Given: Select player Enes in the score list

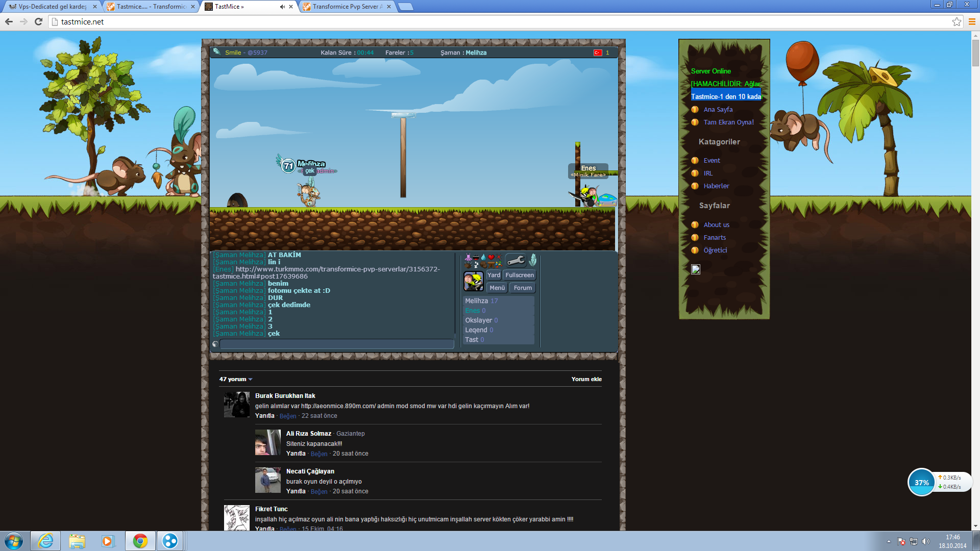Looking at the screenshot, I should coord(498,311).
